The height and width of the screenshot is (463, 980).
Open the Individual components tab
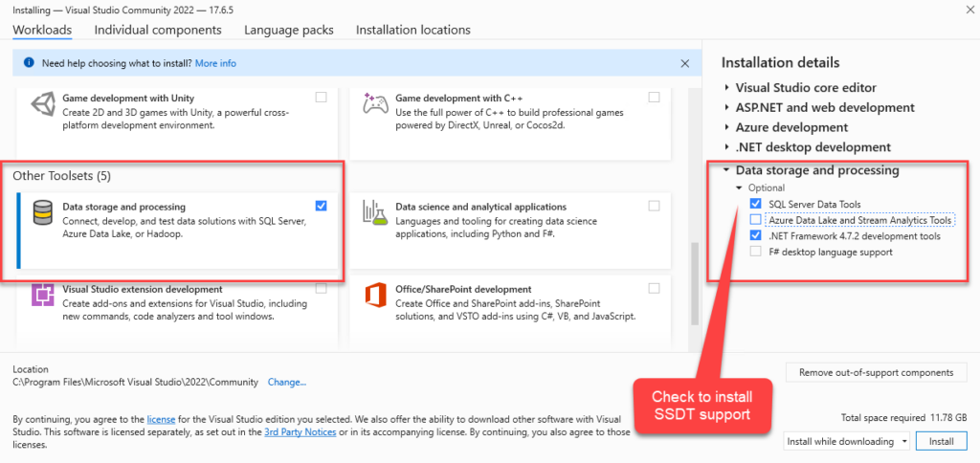(x=158, y=30)
